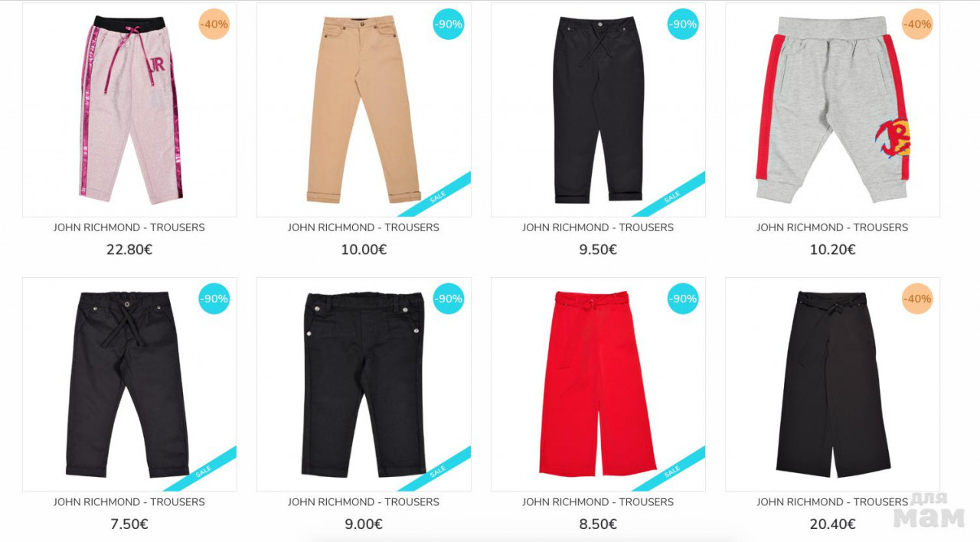
Task: Open John Richmond trousers link priced 22.80€
Action: tap(129, 227)
